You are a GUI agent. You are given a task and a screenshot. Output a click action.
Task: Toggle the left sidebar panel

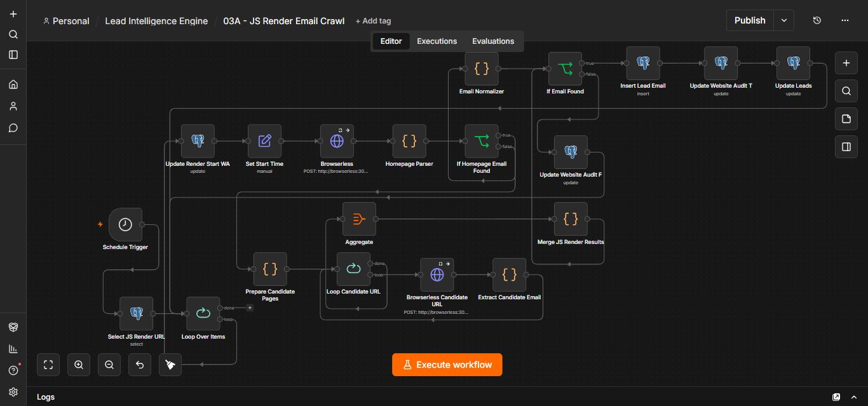13,55
